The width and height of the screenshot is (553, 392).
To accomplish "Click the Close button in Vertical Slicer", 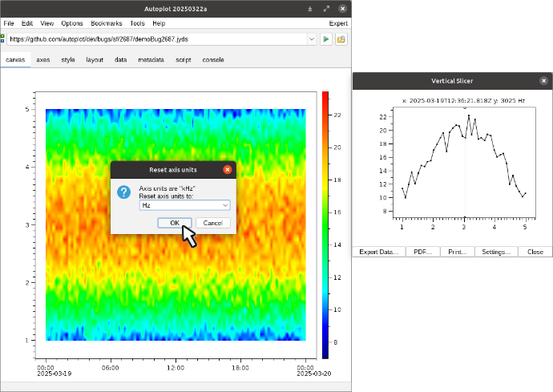I will (535, 252).
